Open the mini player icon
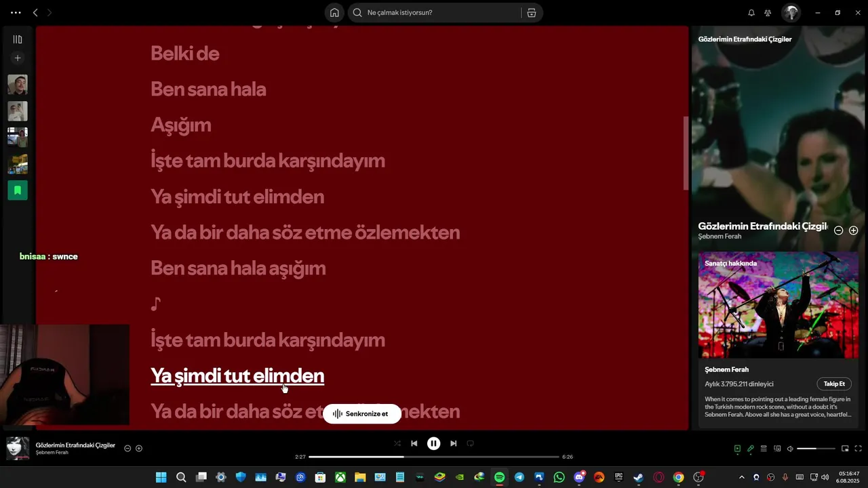This screenshot has width=868, height=488. (845, 449)
